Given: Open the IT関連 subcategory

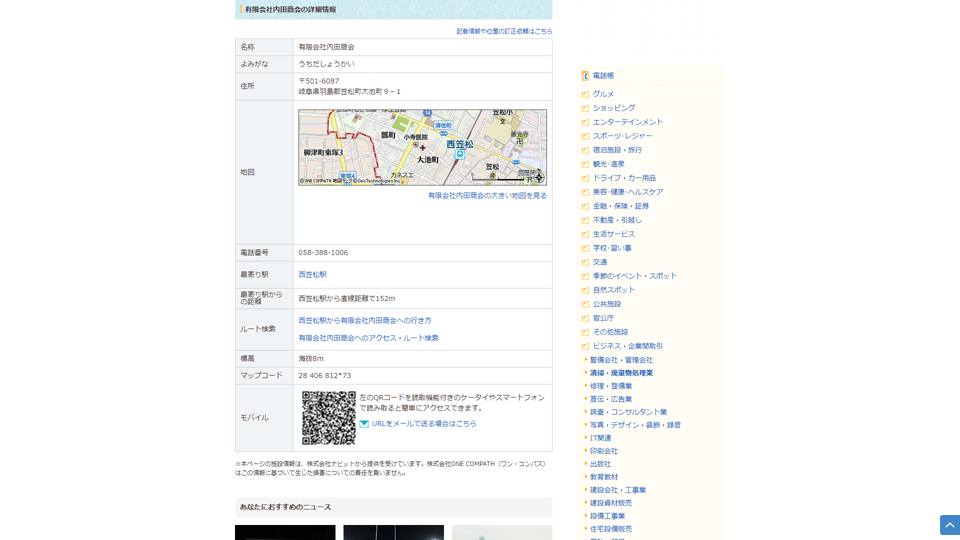Looking at the screenshot, I should click(600, 438).
